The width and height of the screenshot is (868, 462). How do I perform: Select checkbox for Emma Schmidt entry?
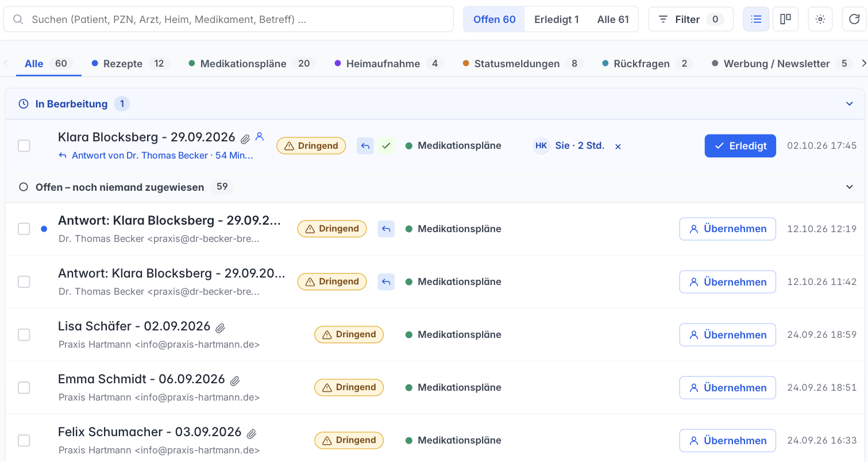24,387
